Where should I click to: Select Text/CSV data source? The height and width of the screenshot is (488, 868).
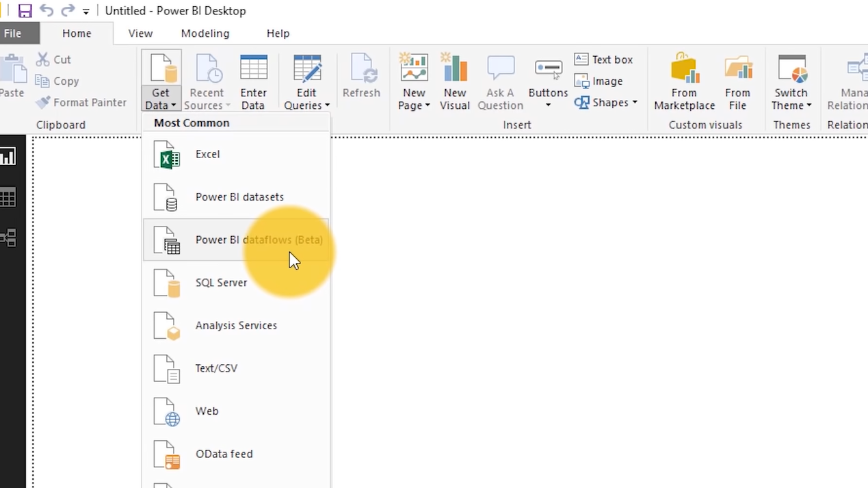point(236,368)
